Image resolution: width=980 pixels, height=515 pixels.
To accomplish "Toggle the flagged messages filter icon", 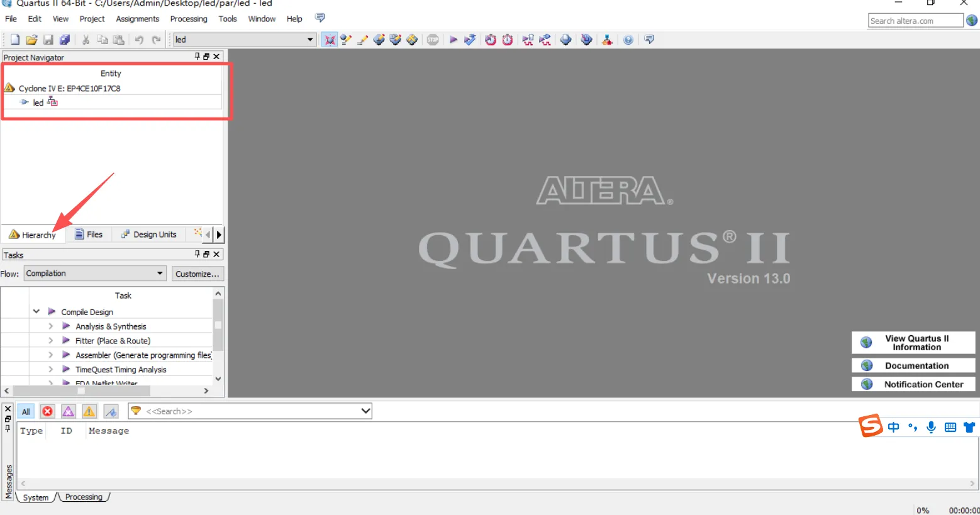I will tap(111, 411).
